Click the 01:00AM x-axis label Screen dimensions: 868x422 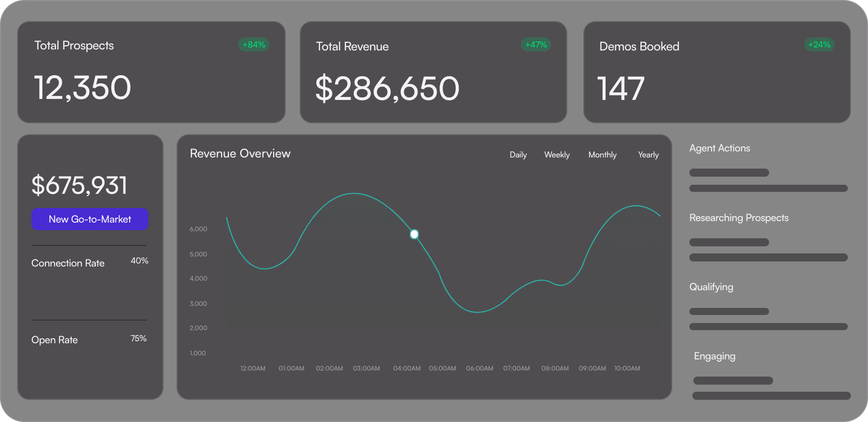coord(292,368)
